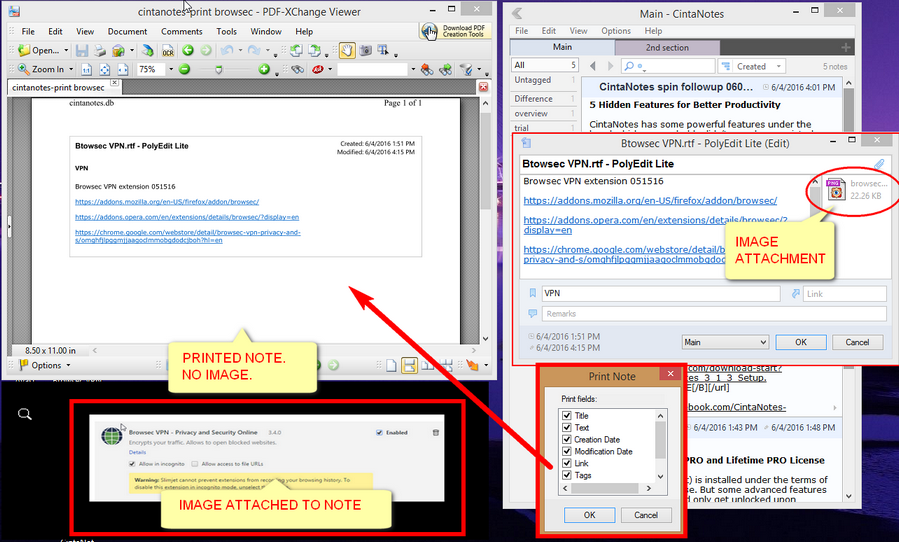The image size is (899, 542).
Task: Click the Open folder icon in PDF-XChange
Action: [x=24, y=50]
